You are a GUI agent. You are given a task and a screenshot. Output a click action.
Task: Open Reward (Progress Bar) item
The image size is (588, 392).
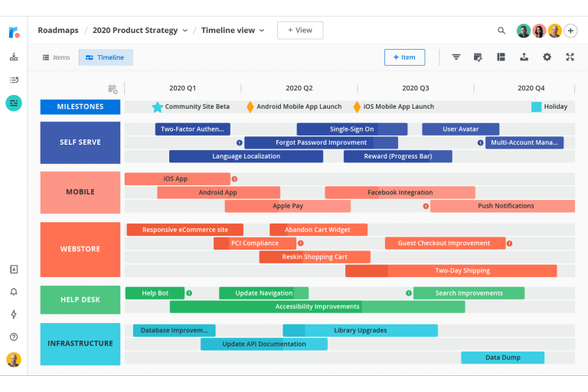pos(398,156)
